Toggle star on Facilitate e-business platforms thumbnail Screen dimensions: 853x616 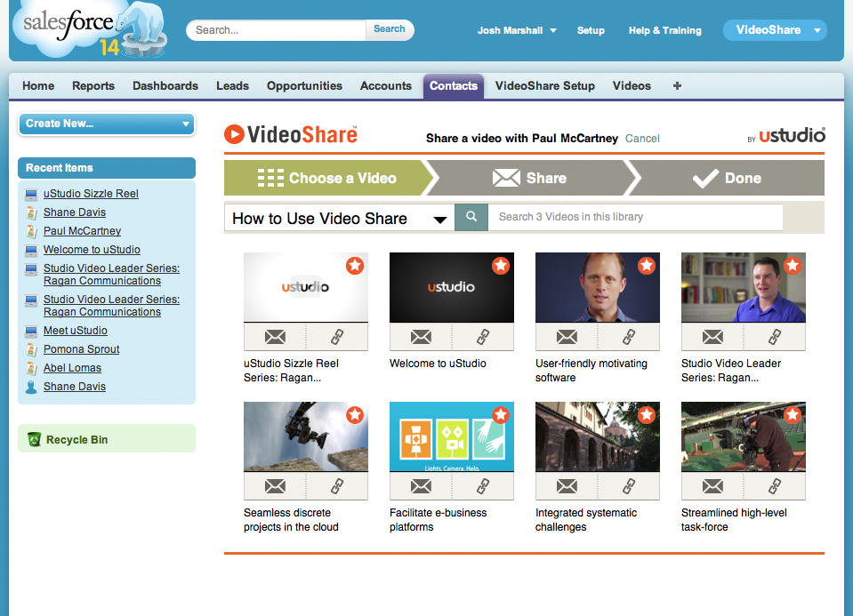pyautogui.click(x=501, y=415)
